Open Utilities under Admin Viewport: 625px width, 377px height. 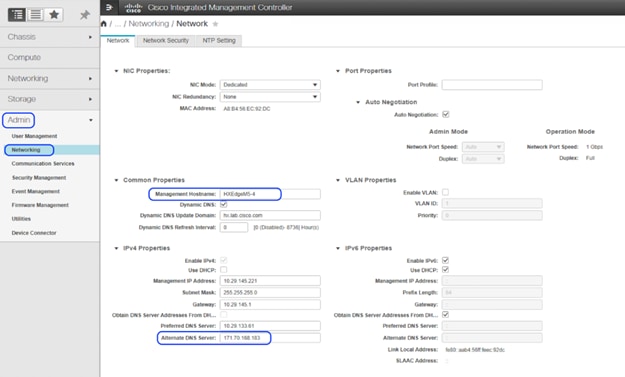pyautogui.click(x=21, y=219)
